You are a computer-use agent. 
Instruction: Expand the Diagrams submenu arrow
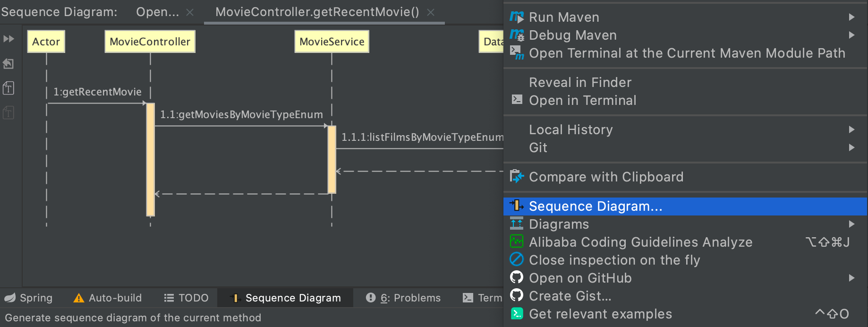coord(851,224)
